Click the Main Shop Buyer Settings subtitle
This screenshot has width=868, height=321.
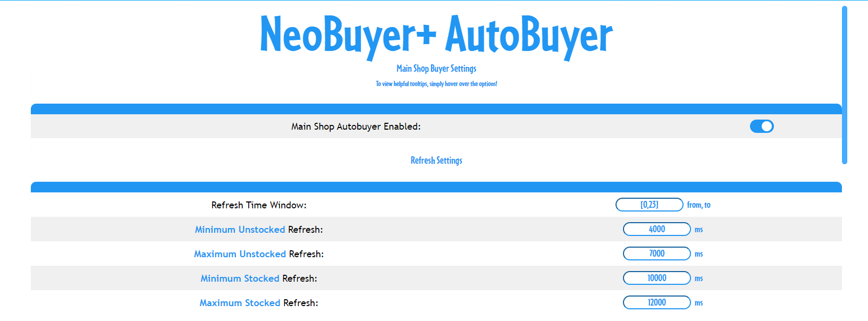tap(436, 68)
